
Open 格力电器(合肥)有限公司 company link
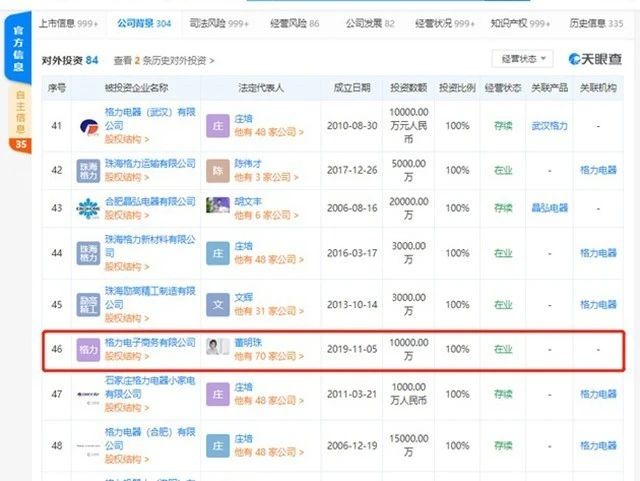tap(150, 439)
